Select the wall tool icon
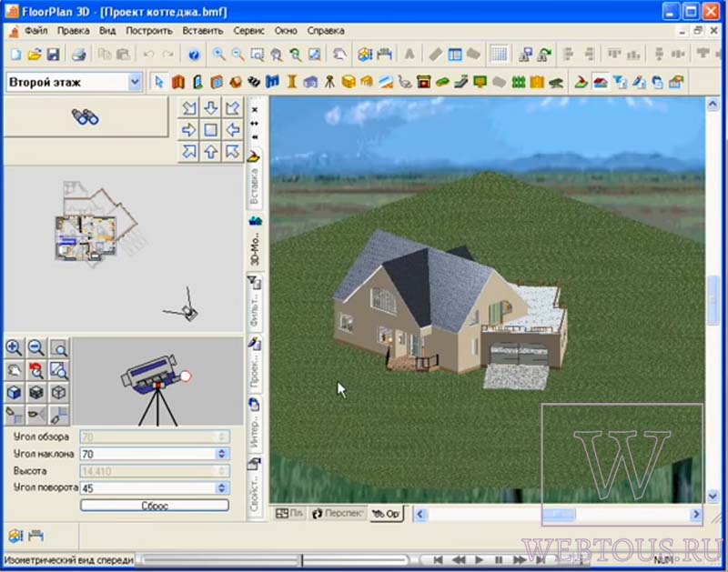 (178, 82)
